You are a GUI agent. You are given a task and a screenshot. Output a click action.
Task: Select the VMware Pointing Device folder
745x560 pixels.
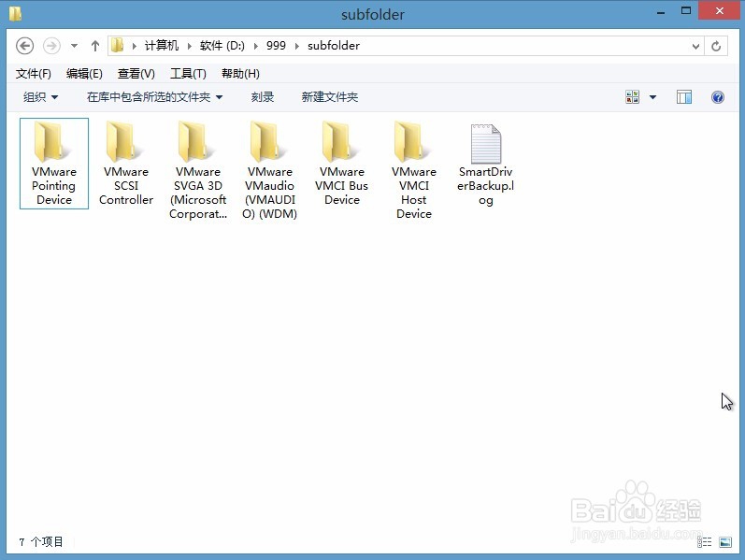(54, 163)
